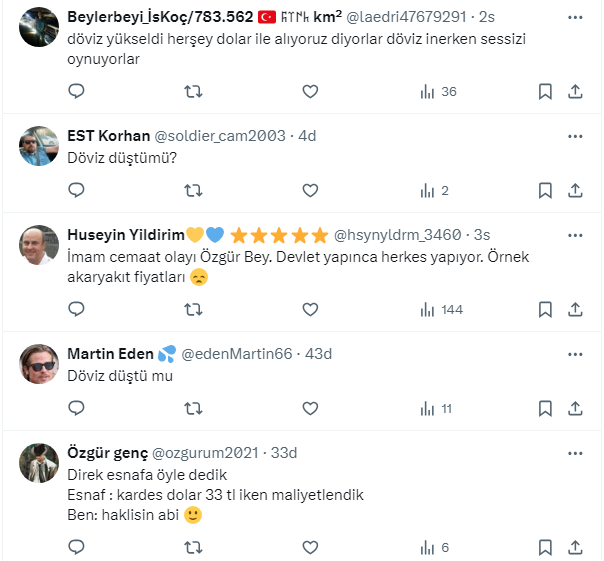Like Özgür genç's tweet
Screen dimensions: 604x561
[310, 547]
